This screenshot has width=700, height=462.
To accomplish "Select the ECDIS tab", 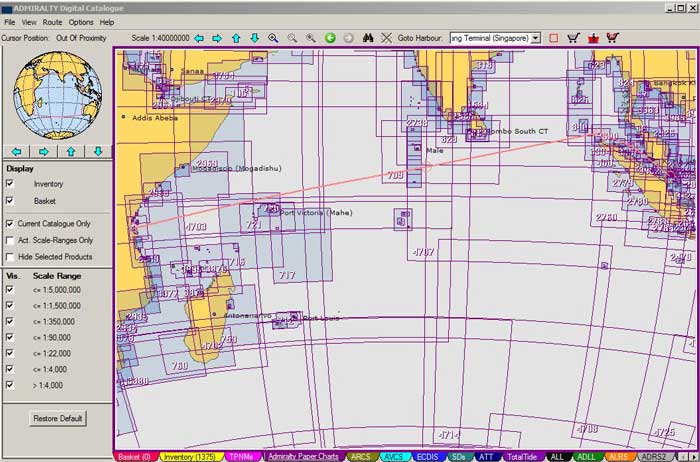I will [428, 456].
